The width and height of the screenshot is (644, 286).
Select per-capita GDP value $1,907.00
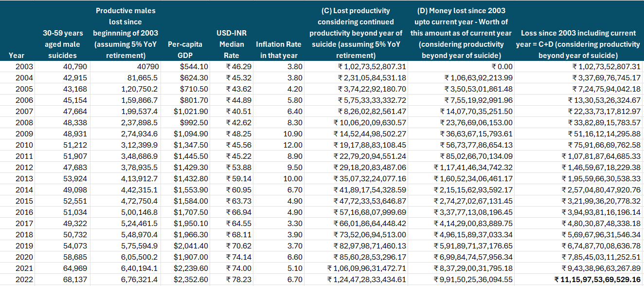pyautogui.click(x=191, y=257)
